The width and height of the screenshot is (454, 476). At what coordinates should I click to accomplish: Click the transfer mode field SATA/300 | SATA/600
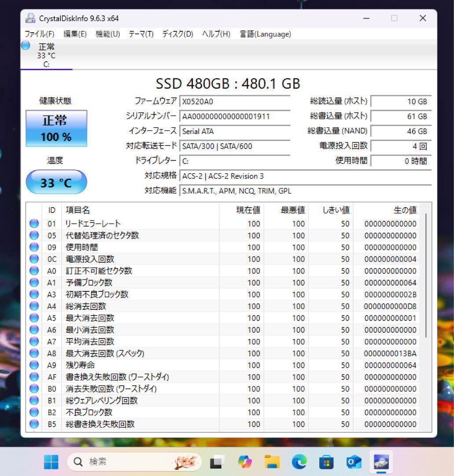click(235, 146)
